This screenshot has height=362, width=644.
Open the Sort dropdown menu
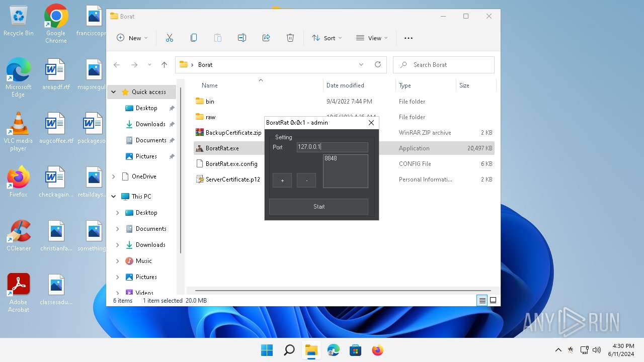point(327,38)
